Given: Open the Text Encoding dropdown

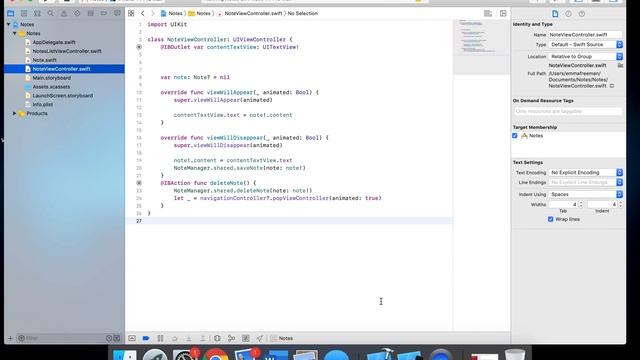Looking at the screenshot, I should point(585,173).
